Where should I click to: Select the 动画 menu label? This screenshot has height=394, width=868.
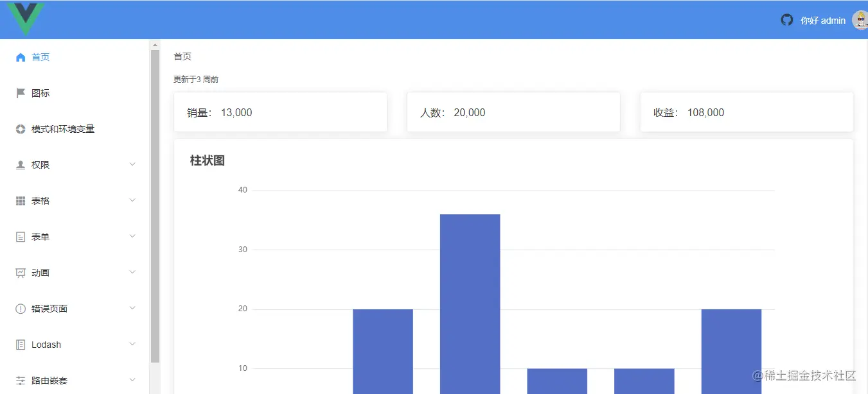40,273
